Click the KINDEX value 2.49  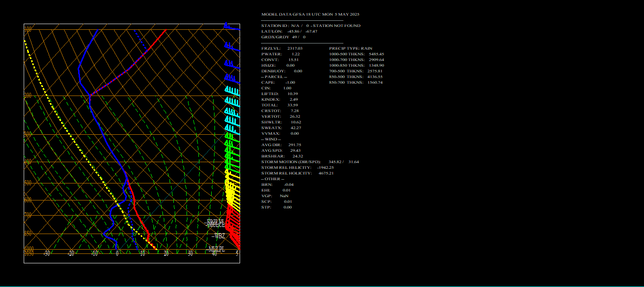pos(294,99)
